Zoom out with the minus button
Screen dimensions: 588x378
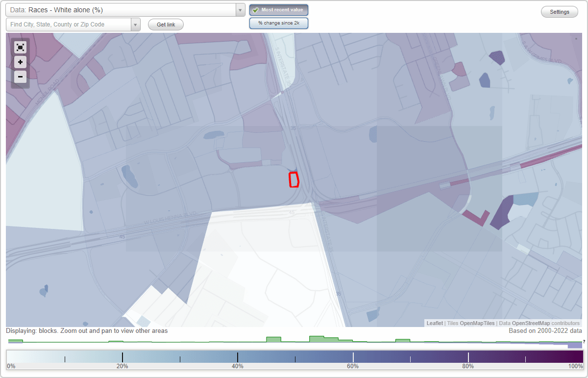tap(20, 77)
